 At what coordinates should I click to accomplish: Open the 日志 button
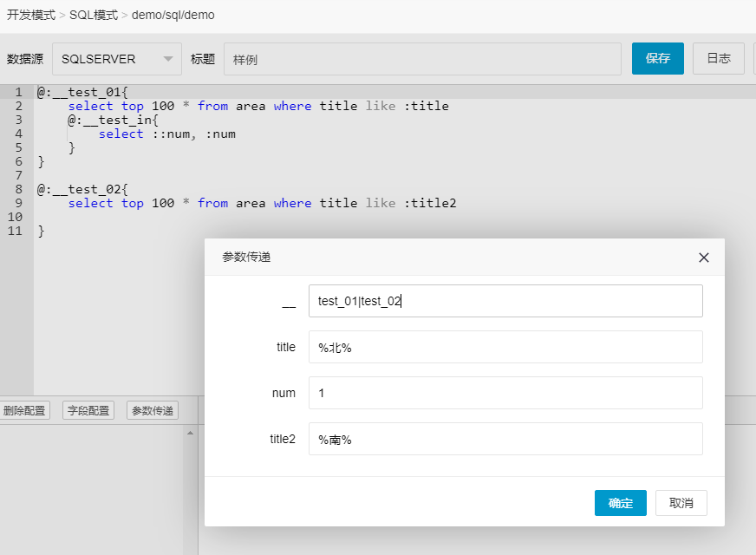(x=719, y=58)
